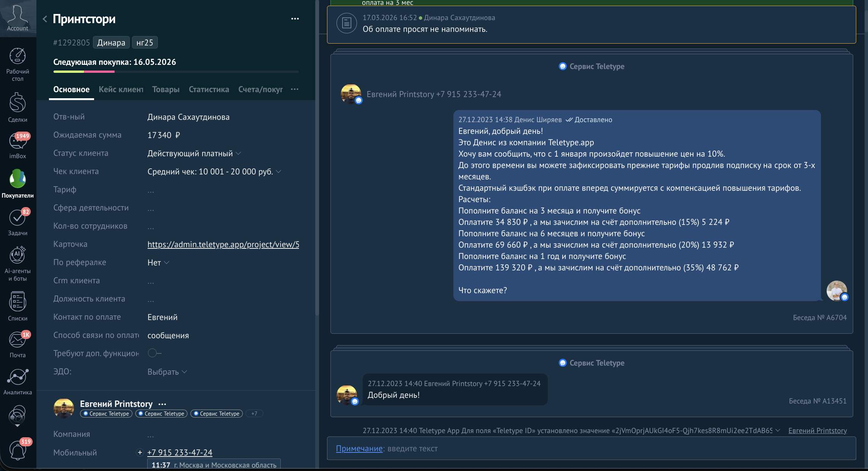Open Евгений Printstory contact options dots
868x471 pixels.
162,404
